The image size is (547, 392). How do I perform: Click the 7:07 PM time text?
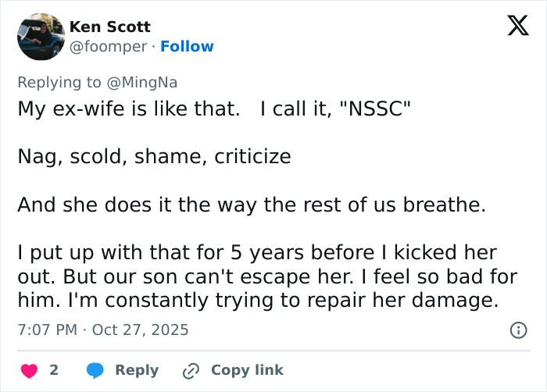(x=47, y=330)
